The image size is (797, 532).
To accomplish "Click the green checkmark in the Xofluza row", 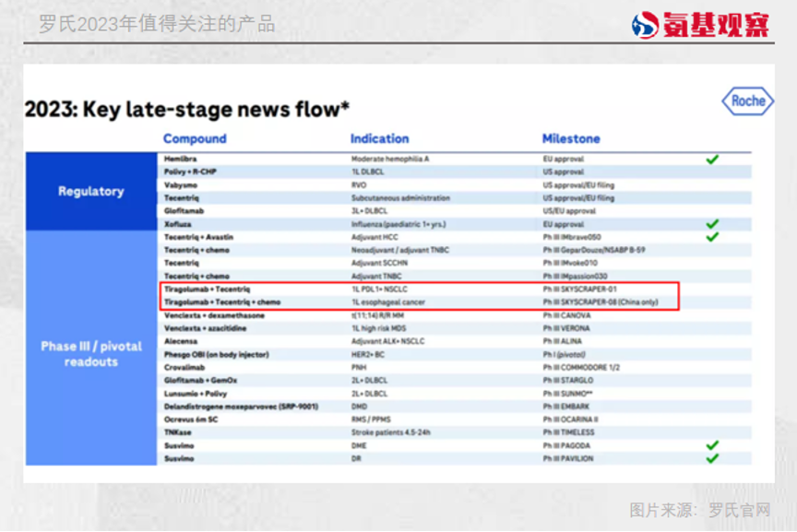I will coord(712,224).
